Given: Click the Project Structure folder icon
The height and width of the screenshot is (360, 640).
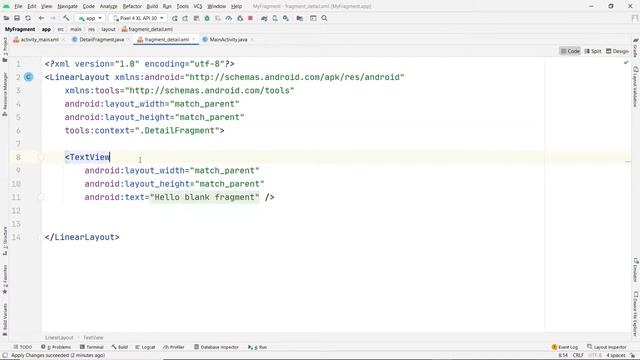Looking at the screenshot, I should (300, 18).
